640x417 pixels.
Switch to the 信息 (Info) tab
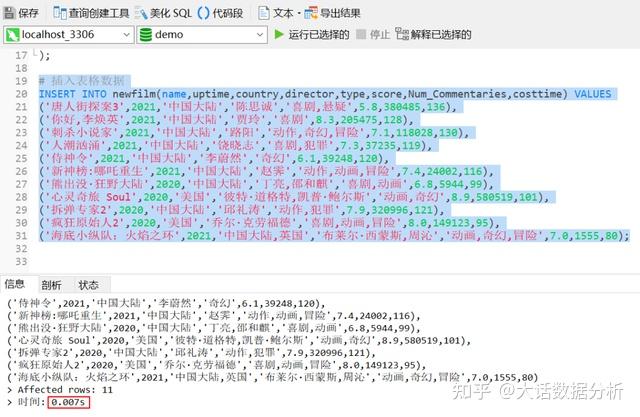pos(15,284)
